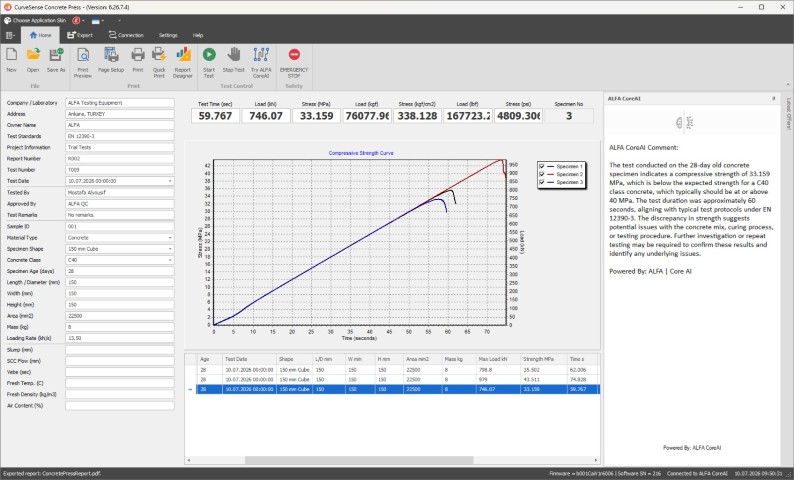Click Choose Application Skin button

coord(35,21)
